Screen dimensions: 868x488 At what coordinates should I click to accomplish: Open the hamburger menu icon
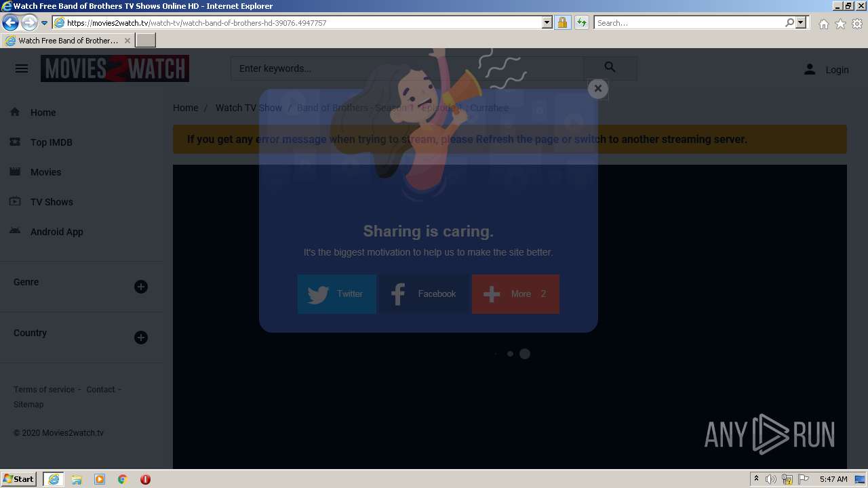click(22, 68)
